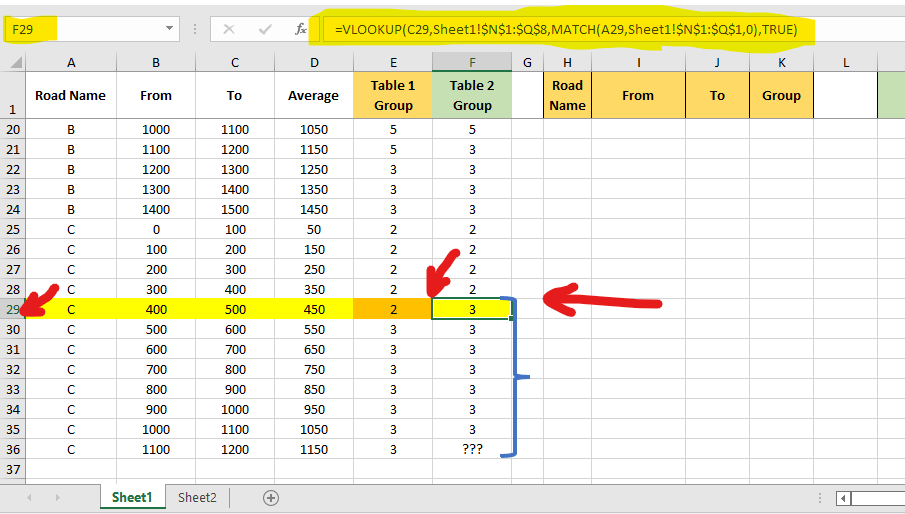Viewport: 905px width, 514px height.
Task: Select row 20 header
Action: pos(13,129)
